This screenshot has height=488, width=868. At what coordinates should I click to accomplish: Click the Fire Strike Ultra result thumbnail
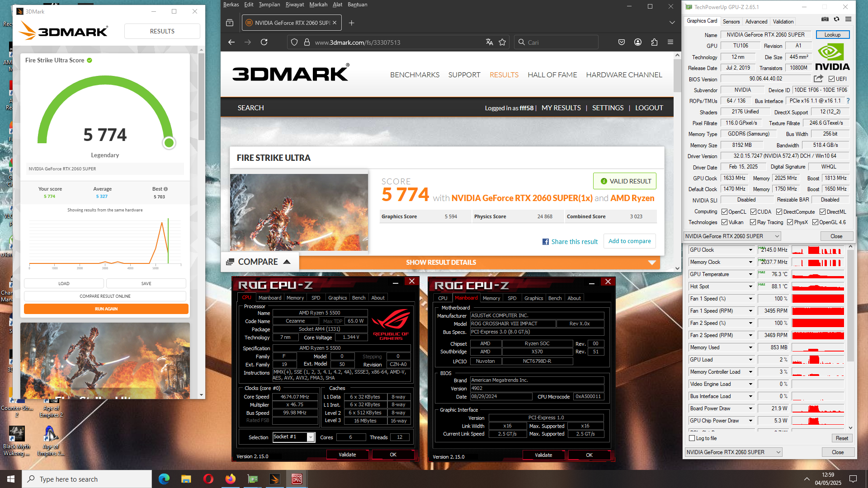click(x=299, y=212)
